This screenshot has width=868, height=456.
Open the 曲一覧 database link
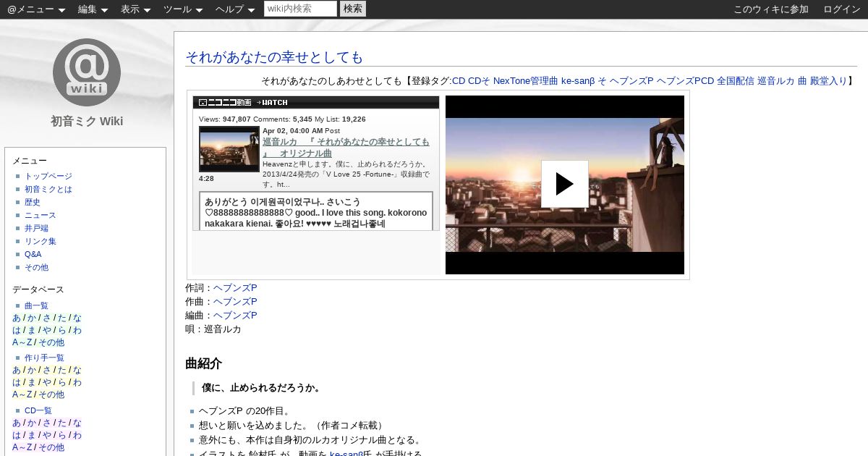coord(37,305)
